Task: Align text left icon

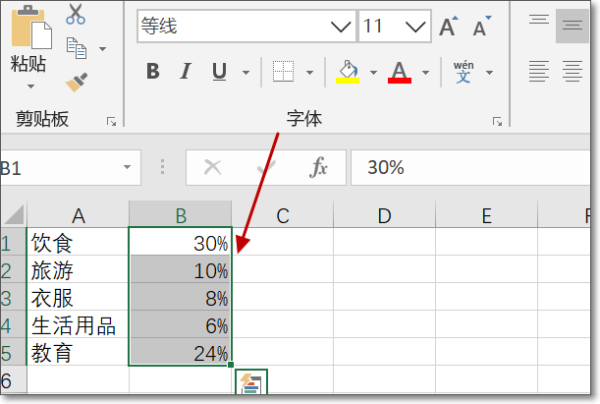Action: 539,71
